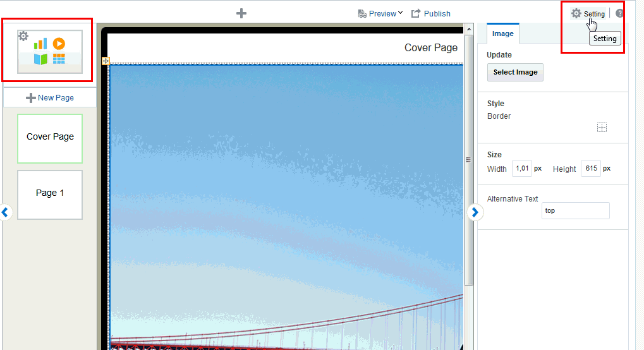The image size is (644, 350).
Task: Click the Cover Page title text
Action: point(431,47)
